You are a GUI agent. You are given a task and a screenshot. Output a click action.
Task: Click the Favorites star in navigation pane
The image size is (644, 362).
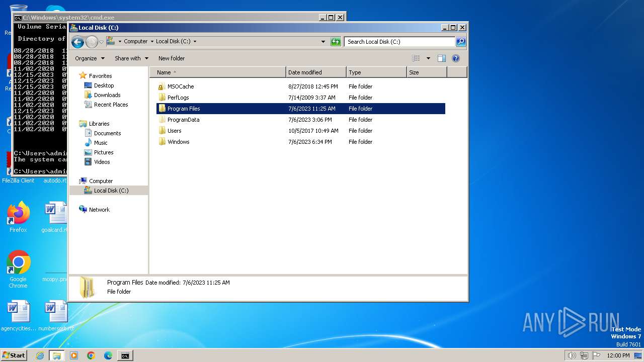tap(83, 76)
